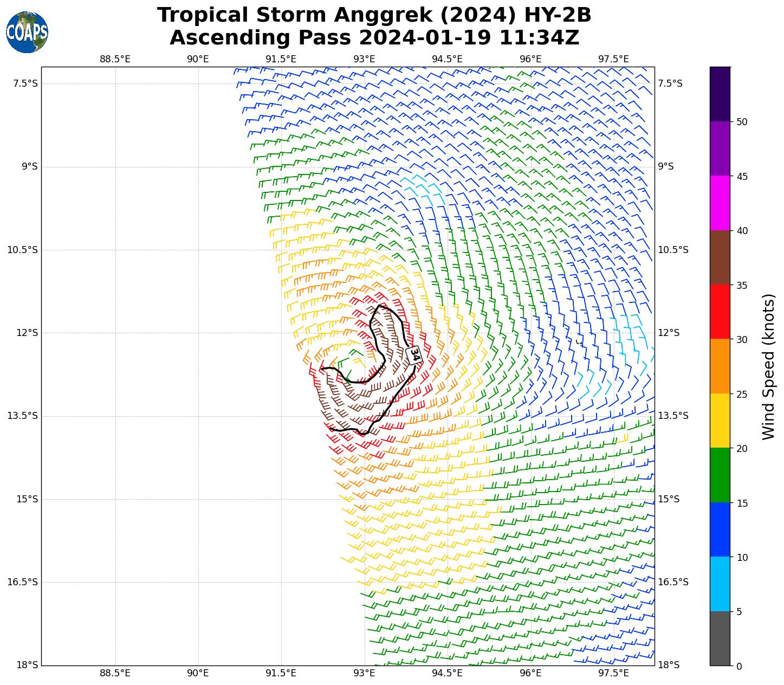Image resolution: width=784 pixels, height=685 pixels.
Task: Click the green 15-20 knot colorbar segment
Action: point(720,475)
